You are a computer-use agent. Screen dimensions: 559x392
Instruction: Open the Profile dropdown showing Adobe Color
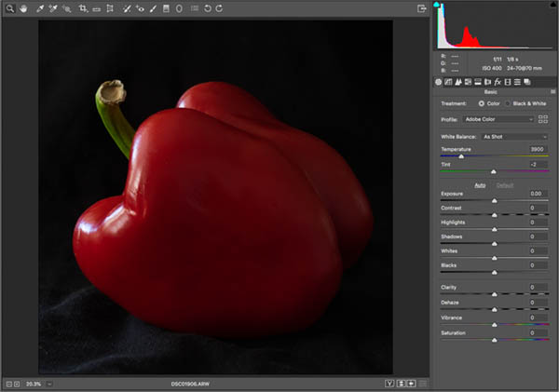pyautogui.click(x=498, y=119)
